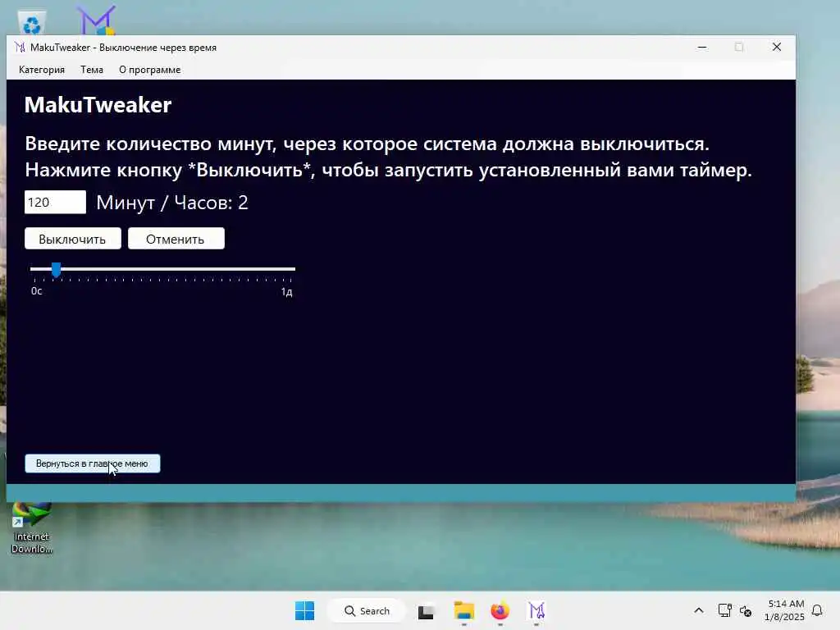The image size is (840, 630).
Task: Open the Windows Start menu
Action: (x=305, y=610)
